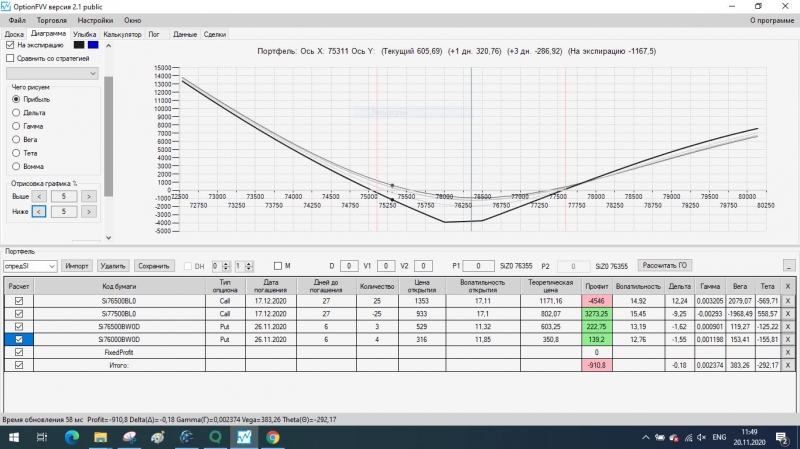Uncheck the На экспирацию checkbox
Screen dimensions: 800x449
10,45
